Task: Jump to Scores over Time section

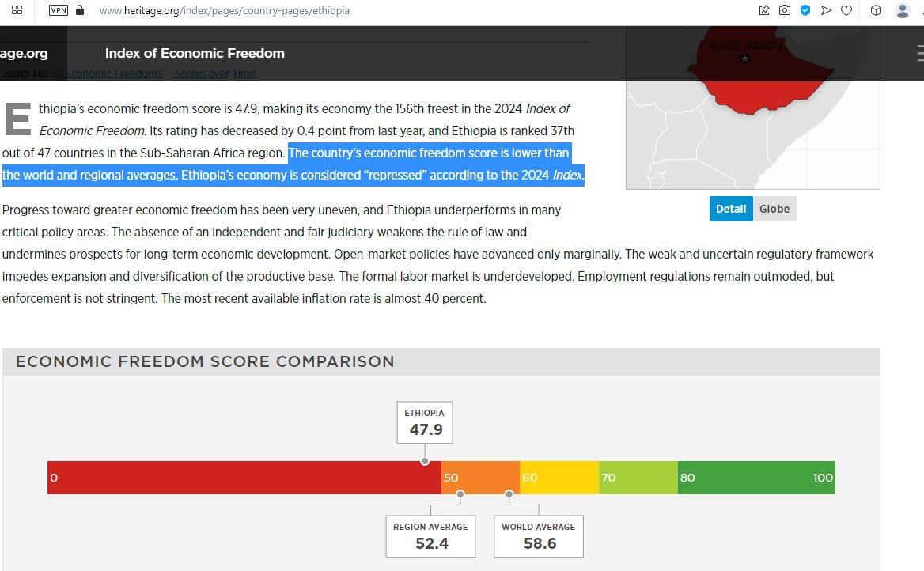Action: coord(214,74)
